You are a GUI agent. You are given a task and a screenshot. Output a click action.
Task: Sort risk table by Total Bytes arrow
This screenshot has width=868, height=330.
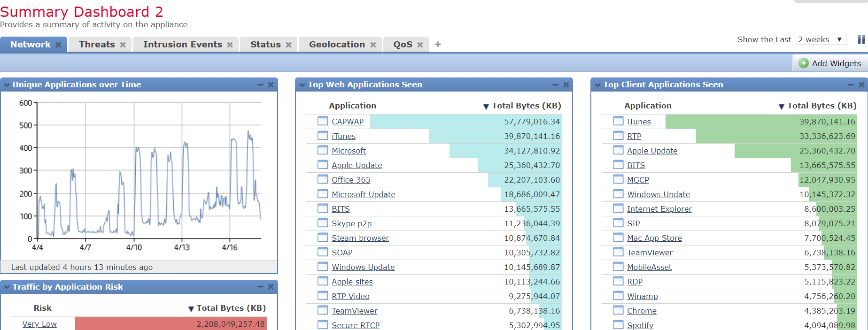[191, 309]
